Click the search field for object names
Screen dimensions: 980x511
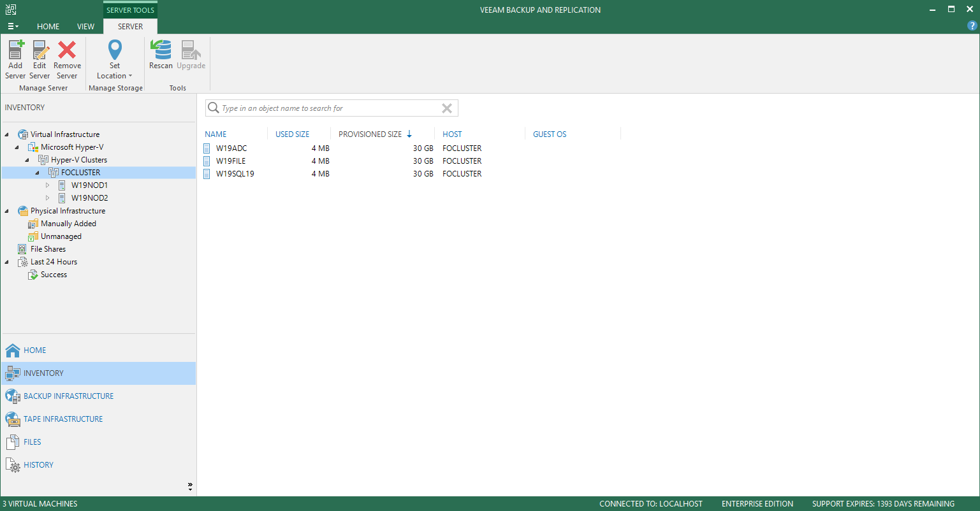tap(332, 108)
